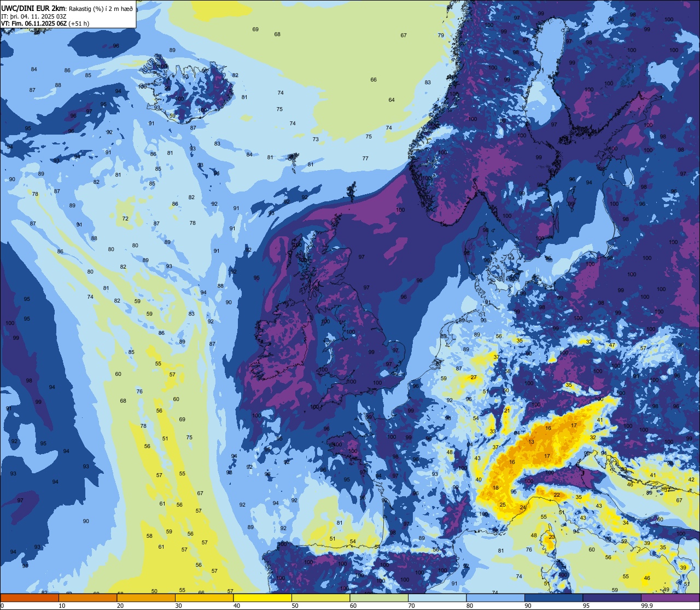
Task: Click the 'IT: þri. 04. 11. 2025 03Z' line
Action: pos(34,16)
